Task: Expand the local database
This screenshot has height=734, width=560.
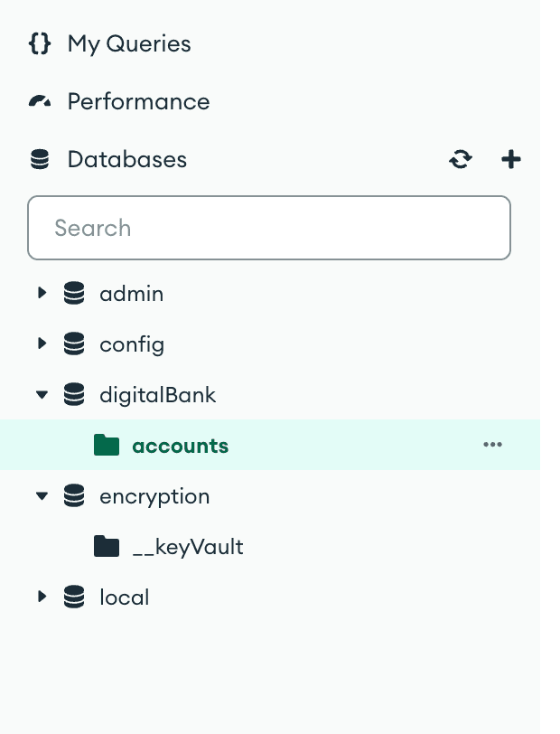Action: click(x=42, y=597)
